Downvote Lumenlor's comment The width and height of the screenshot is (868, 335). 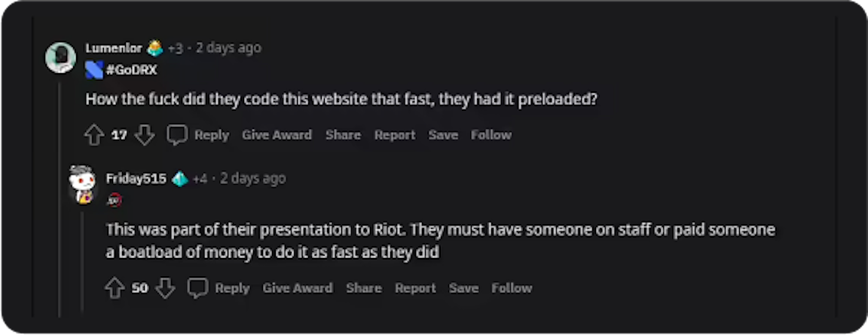144,135
